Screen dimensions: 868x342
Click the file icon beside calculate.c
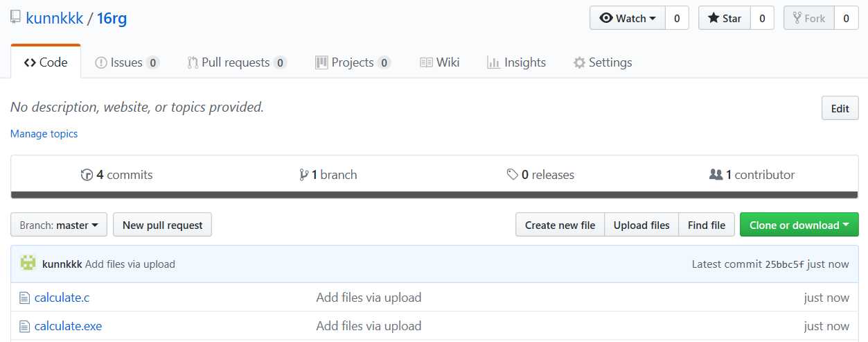coord(24,298)
